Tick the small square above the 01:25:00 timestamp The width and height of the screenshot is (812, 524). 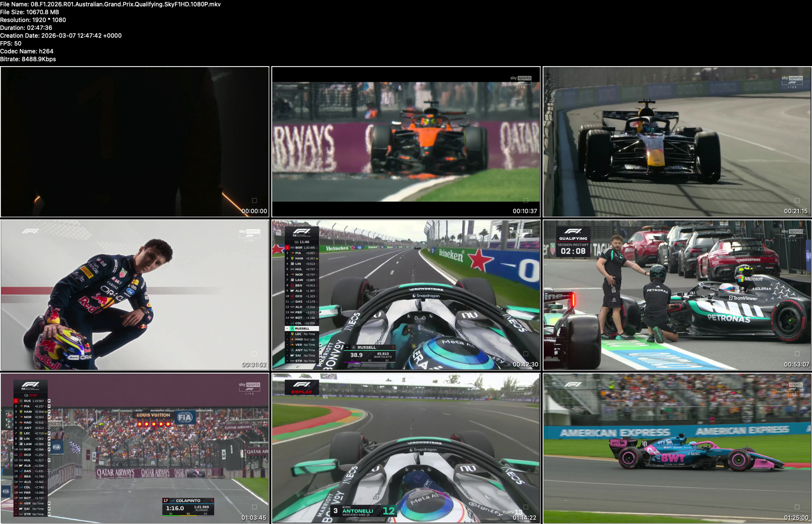pos(797,507)
